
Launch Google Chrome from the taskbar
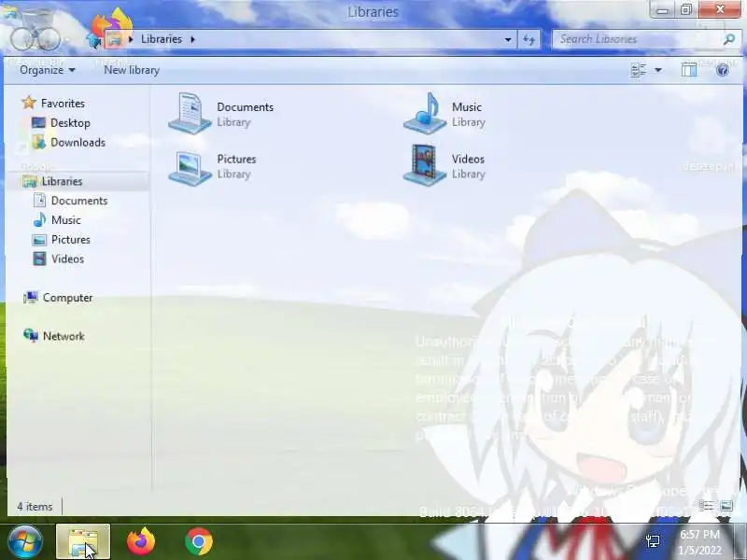pyautogui.click(x=199, y=541)
